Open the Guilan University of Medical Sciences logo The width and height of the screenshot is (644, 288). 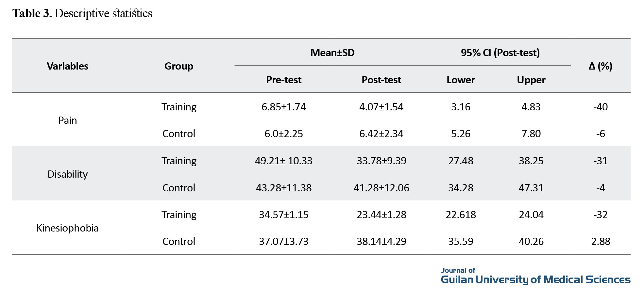point(535,276)
